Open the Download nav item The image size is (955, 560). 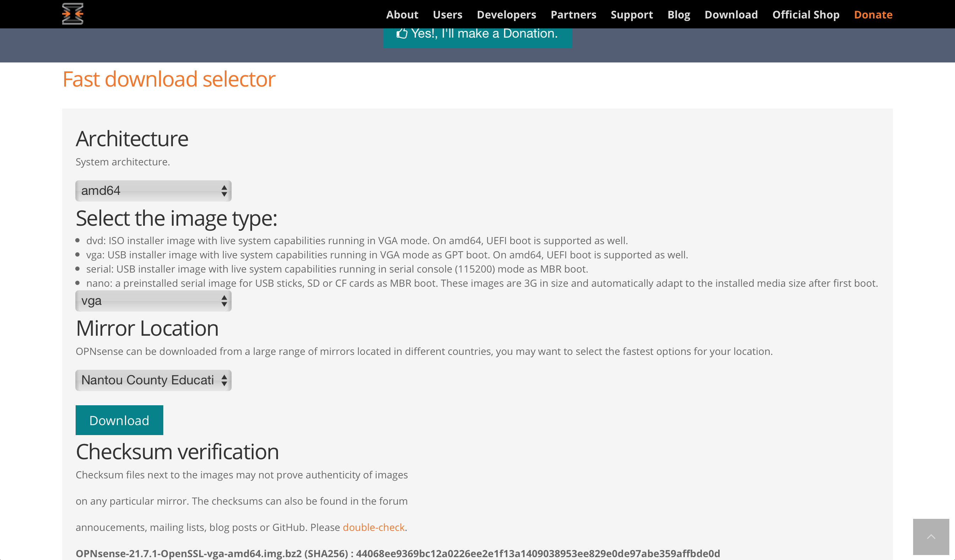tap(731, 15)
